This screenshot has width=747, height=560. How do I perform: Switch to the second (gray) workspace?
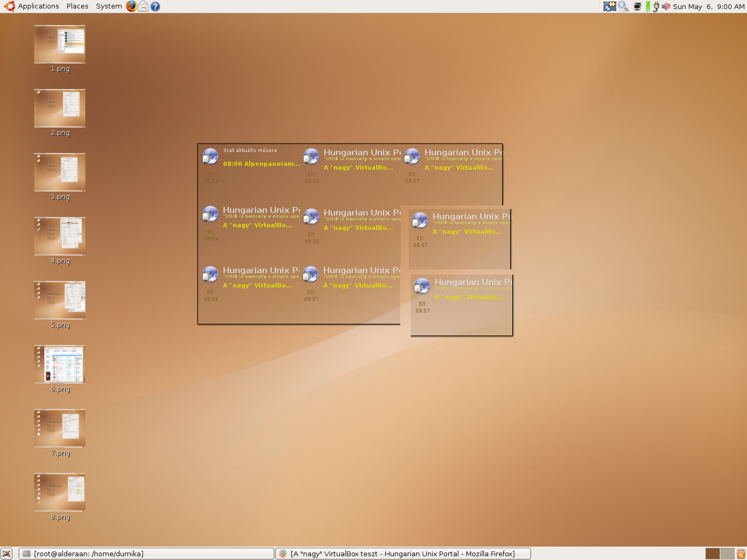(727, 554)
